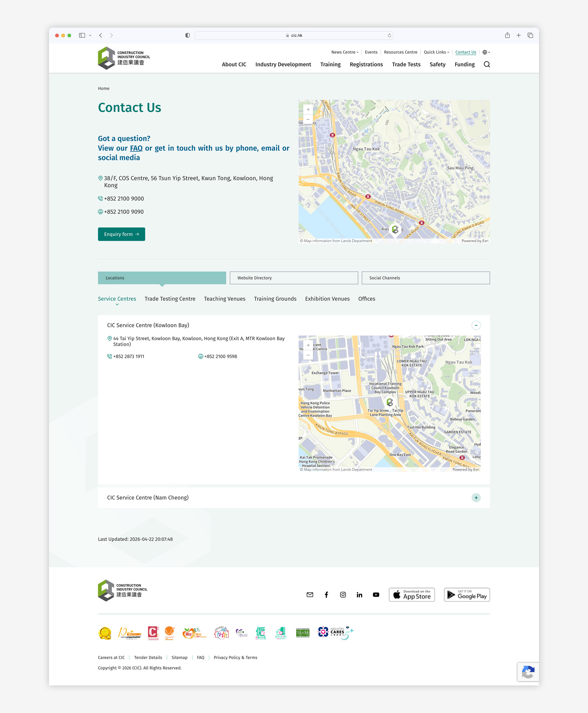Toggle Safari sidebar button

(x=82, y=35)
